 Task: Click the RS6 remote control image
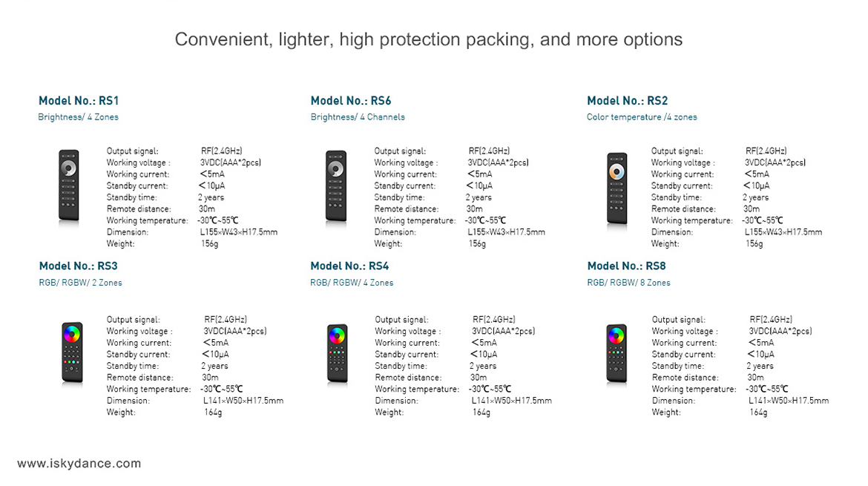pyautogui.click(x=336, y=186)
